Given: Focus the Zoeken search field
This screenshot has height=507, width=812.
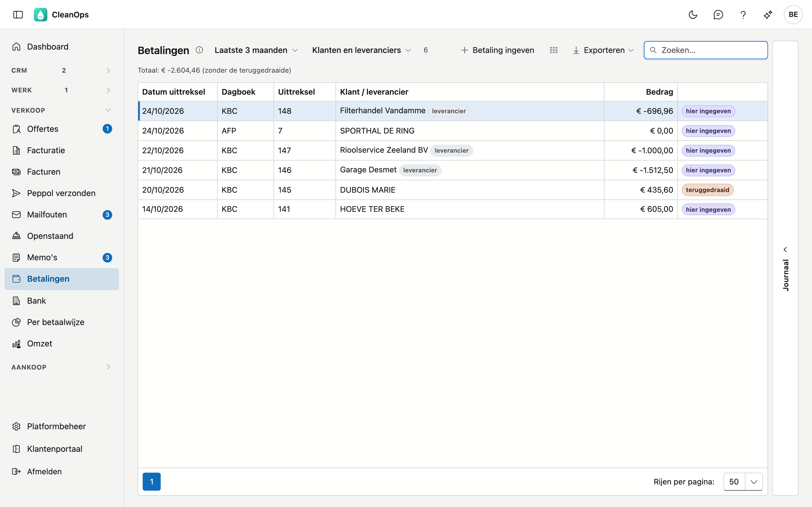Looking at the screenshot, I should coord(706,50).
